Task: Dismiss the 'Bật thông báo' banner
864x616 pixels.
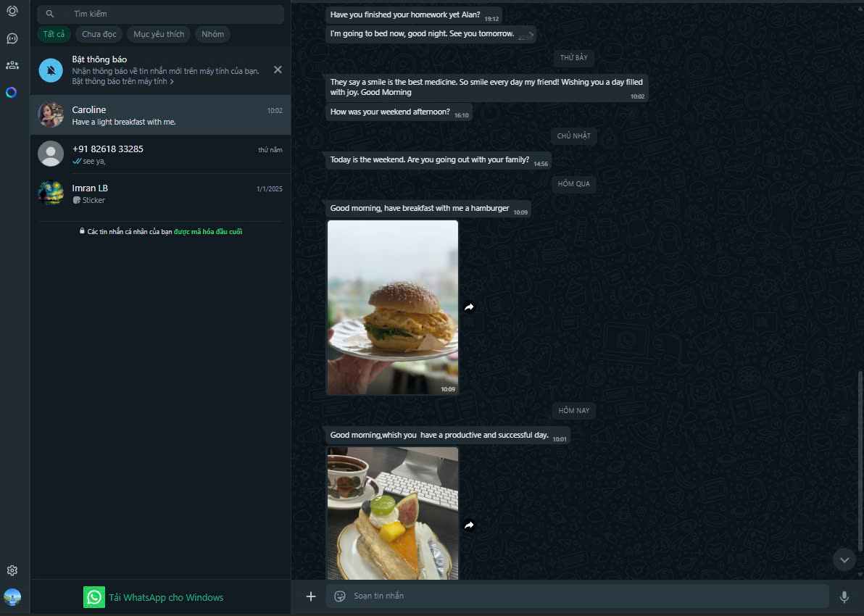Action: [x=278, y=70]
